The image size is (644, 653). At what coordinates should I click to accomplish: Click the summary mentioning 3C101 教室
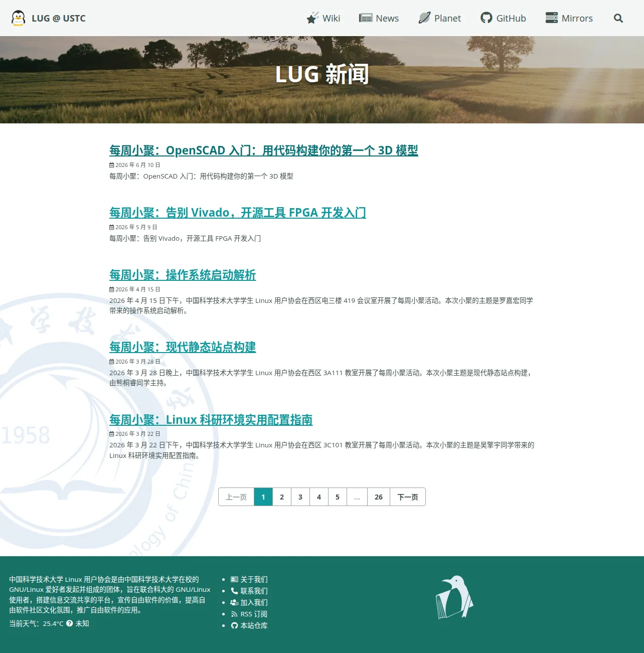coord(322,450)
